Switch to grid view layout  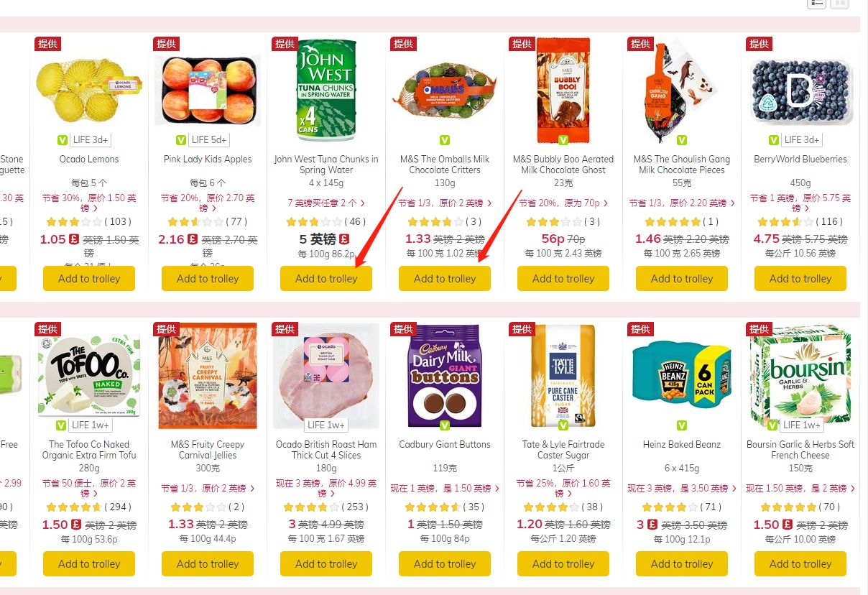pos(840,3)
